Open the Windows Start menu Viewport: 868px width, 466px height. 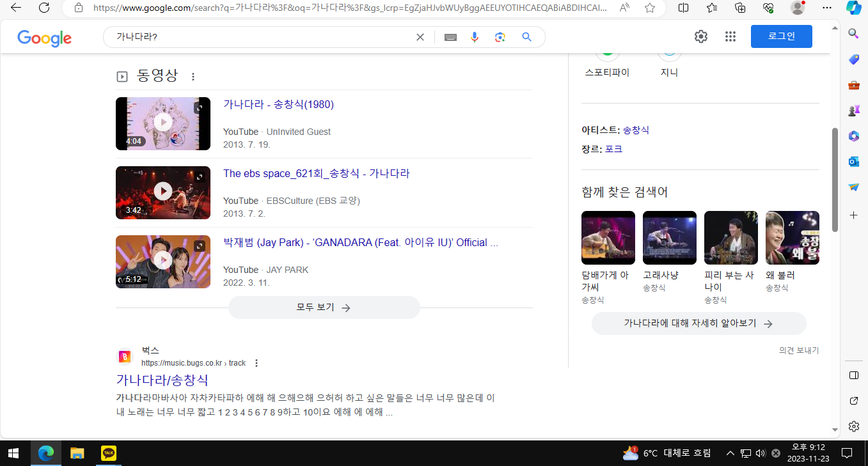[x=14, y=453]
